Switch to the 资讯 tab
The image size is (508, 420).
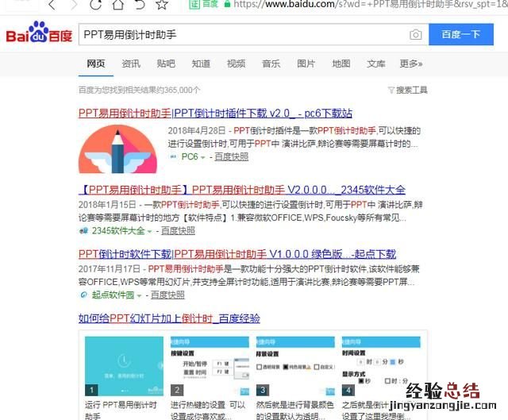[x=131, y=64]
